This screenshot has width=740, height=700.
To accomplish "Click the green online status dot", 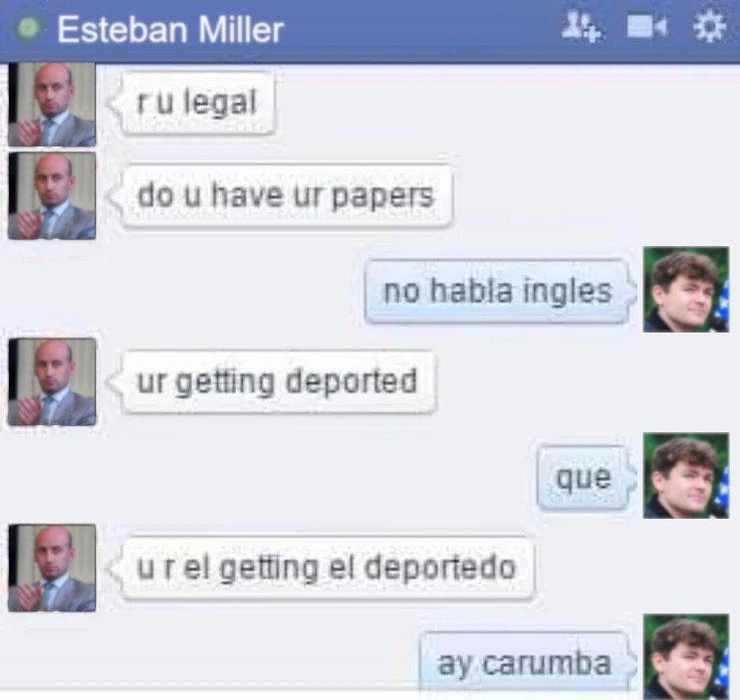I will coord(28,28).
